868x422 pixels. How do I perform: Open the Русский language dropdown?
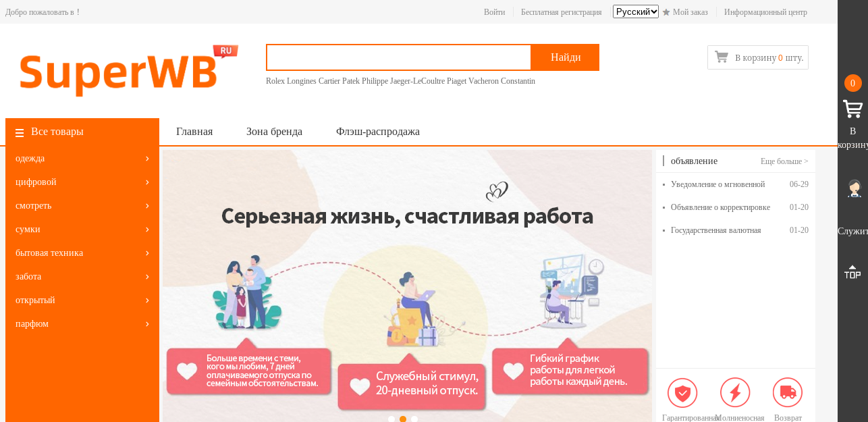coord(636,11)
